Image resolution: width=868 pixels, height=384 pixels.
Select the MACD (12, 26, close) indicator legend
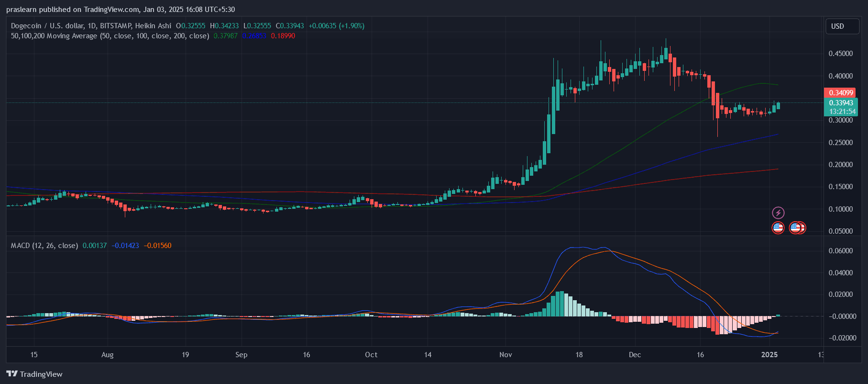click(x=44, y=246)
